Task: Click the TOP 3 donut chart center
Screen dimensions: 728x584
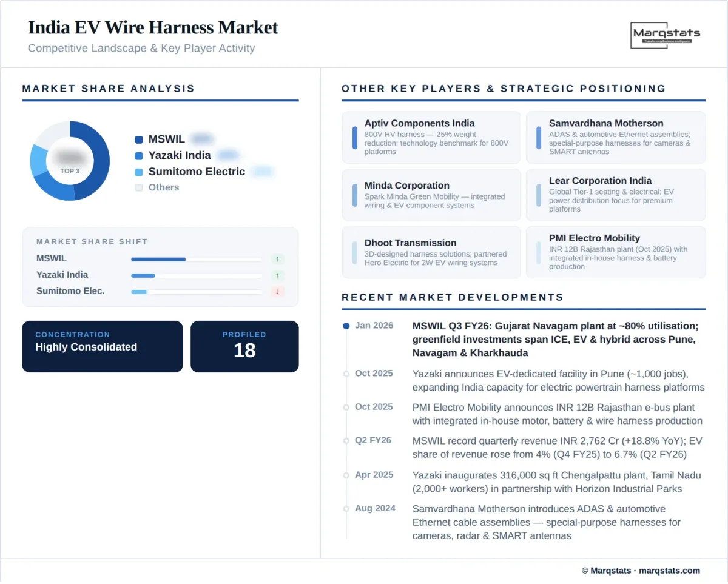Action: tap(70, 161)
